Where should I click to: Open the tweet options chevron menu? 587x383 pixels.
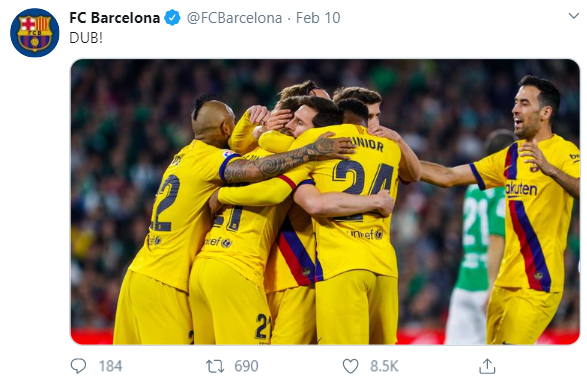574,16
